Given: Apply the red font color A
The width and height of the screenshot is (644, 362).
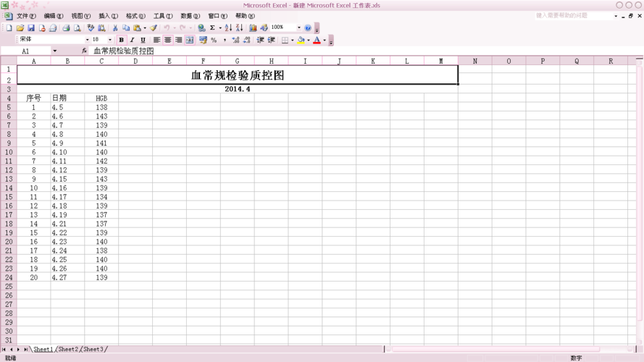Looking at the screenshot, I should [317, 40].
